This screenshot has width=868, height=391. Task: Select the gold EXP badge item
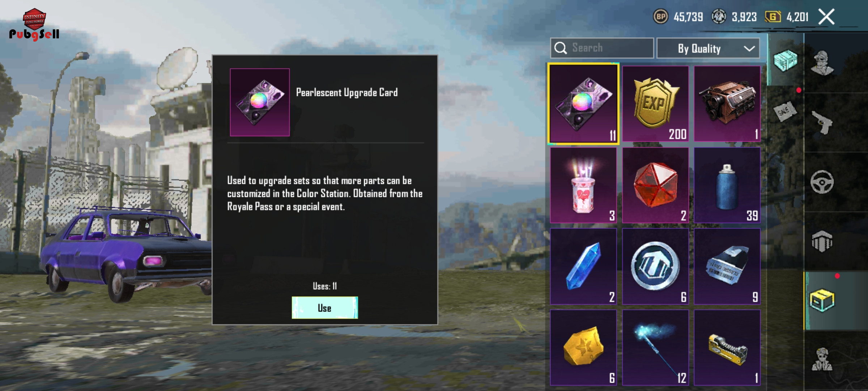point(655,104)
